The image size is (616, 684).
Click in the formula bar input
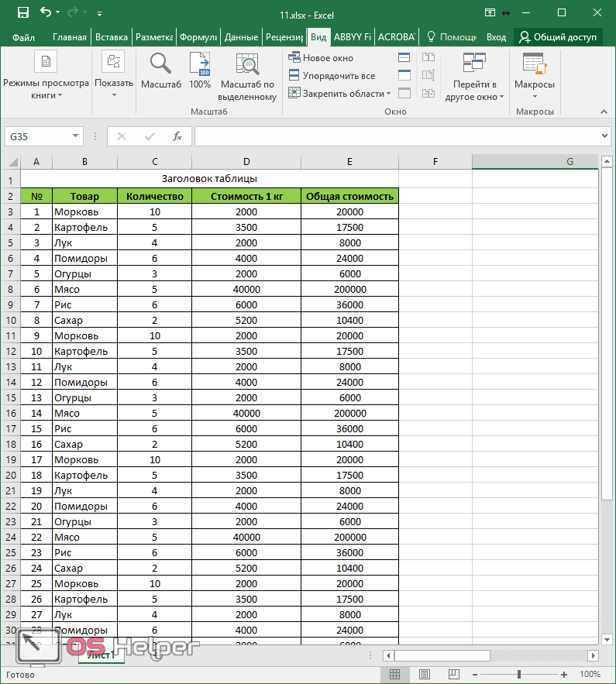click(x=397, y=136)
